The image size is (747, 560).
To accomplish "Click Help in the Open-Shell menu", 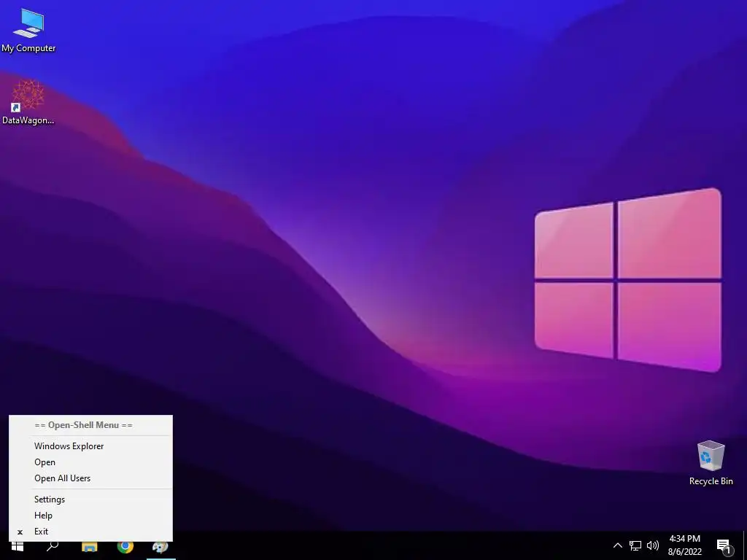I will [90, 516].
